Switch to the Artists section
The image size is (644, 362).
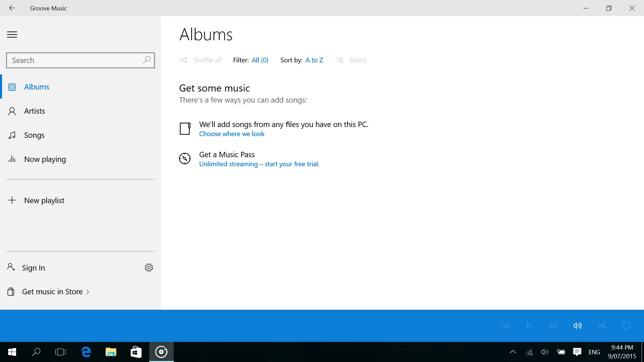(x=34, y=111)
